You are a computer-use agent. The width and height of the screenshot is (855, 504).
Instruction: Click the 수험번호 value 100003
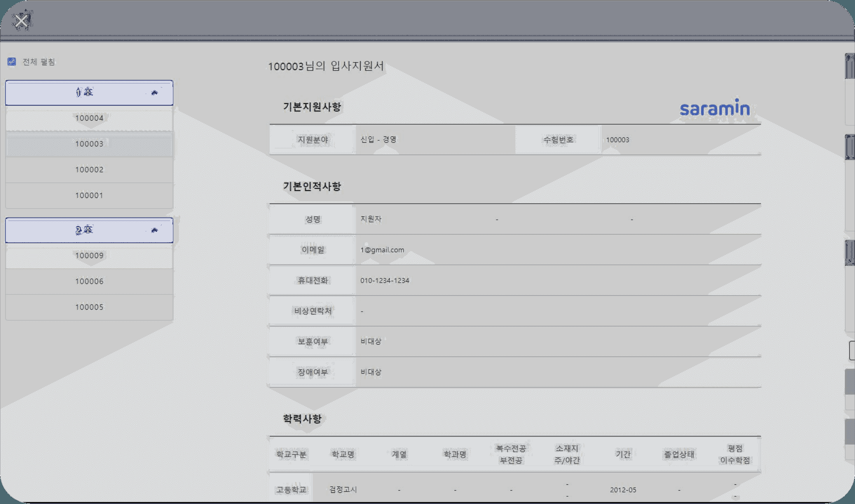coord(618,140)
